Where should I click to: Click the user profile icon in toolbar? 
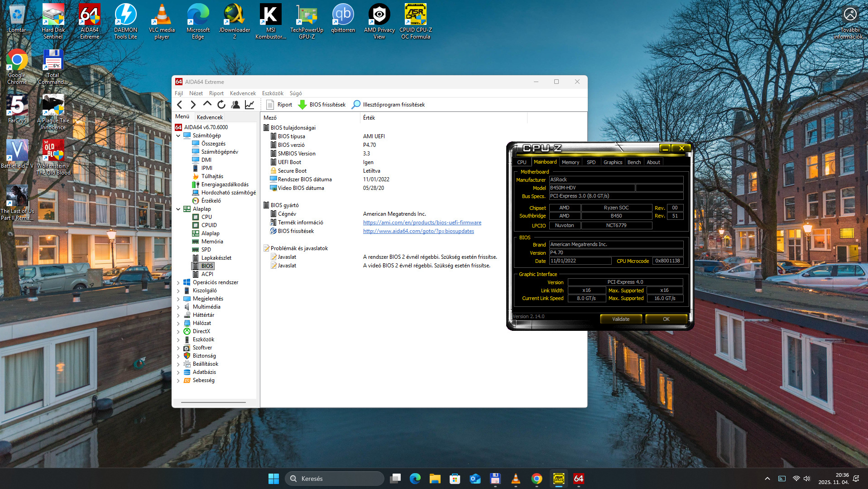[x=235, y=105]
